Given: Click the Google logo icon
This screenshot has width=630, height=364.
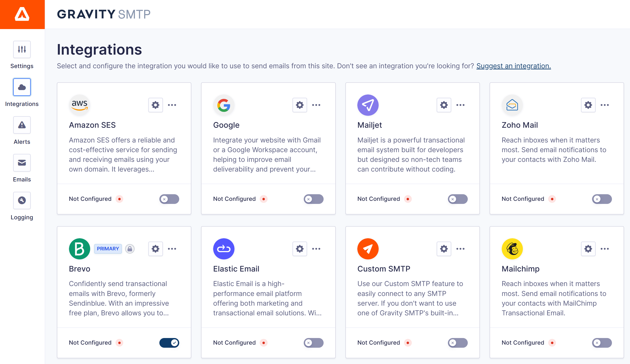Looking at the screenshot, I should click(224, 105).
